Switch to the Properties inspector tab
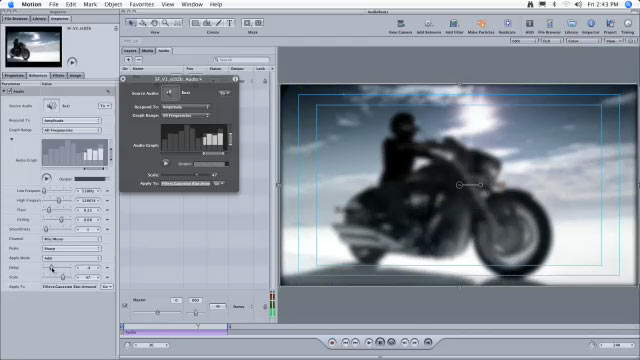The image size is (640, 360). [x=14, y=76]
